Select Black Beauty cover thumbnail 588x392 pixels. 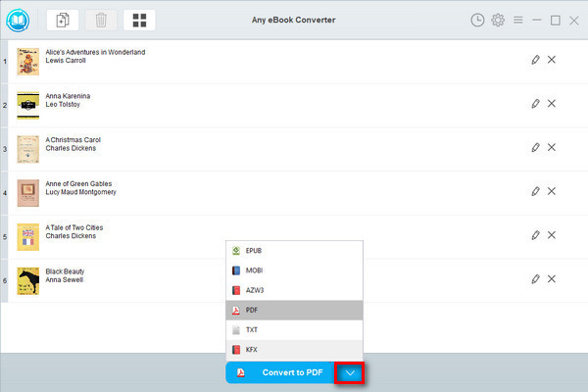(x=28, y=281)
